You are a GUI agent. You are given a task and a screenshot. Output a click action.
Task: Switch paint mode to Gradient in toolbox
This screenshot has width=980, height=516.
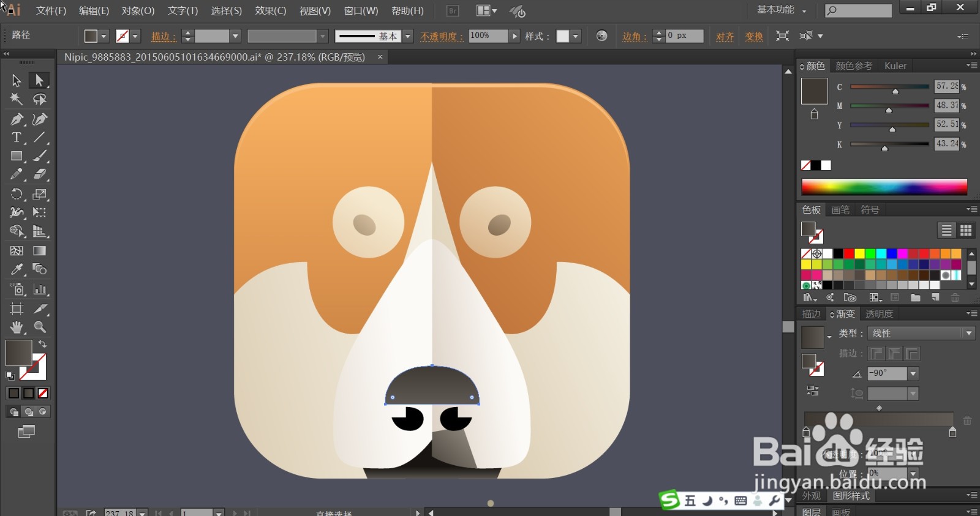(x=28, y=393)
